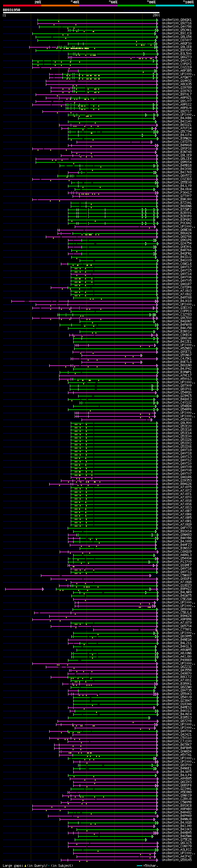Open the UniRef100_Q39353 hit
Image resolution: width=197 pixels, height=868 pixels.
pos(177,481)
